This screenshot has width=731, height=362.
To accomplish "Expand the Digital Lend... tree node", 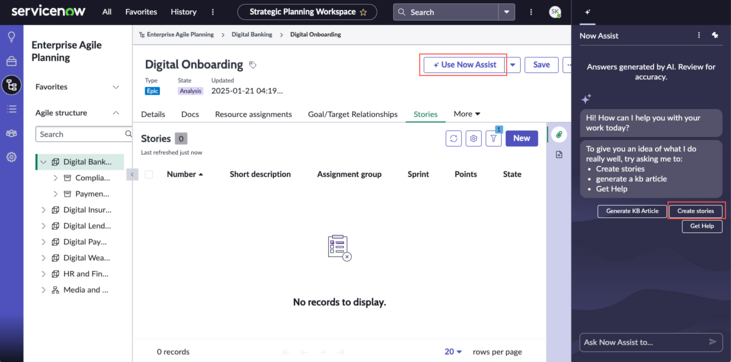I will coord(43,226).
